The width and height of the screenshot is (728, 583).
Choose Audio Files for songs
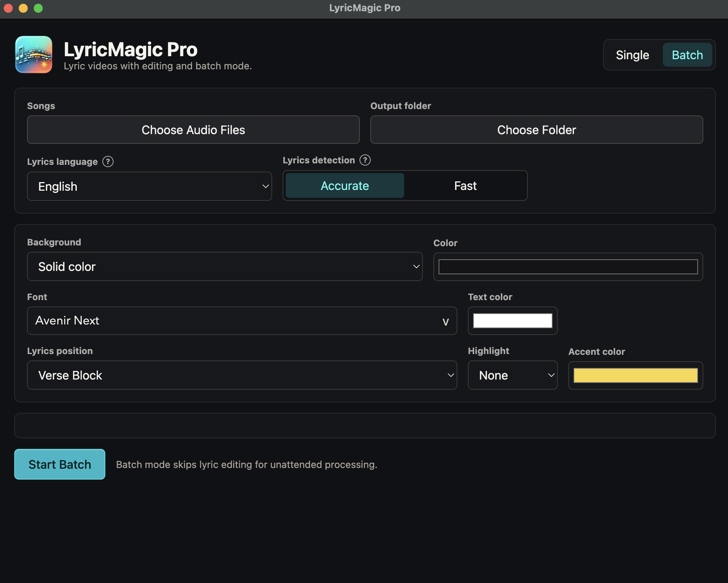[x=193, y=130]
